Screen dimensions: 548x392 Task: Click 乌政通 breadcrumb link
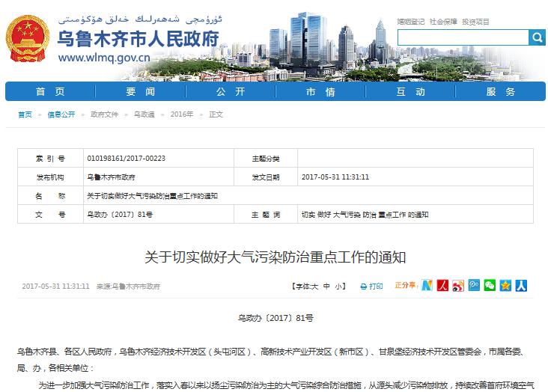point(144,114)
